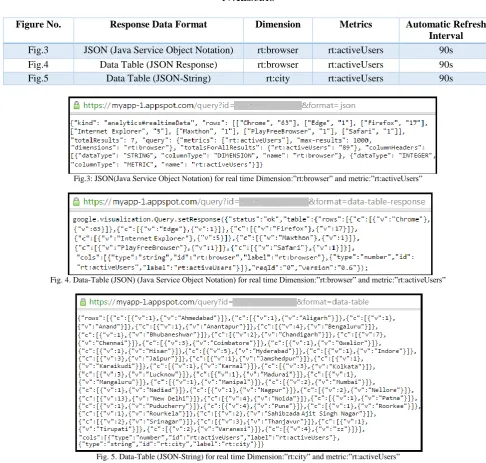Screen dimensions: 486x463
Task: Click the green padlock icon in Fig.3 URL bar
Action: 76,105
